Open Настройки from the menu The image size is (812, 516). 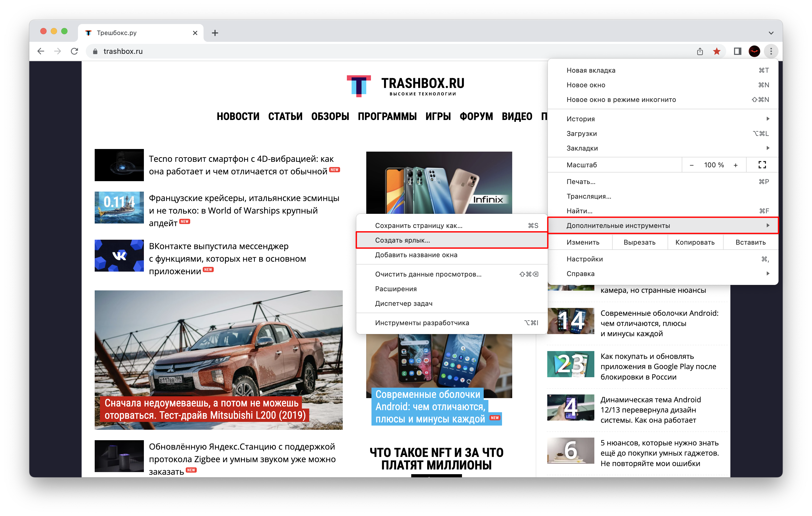[x=663, y=259]
